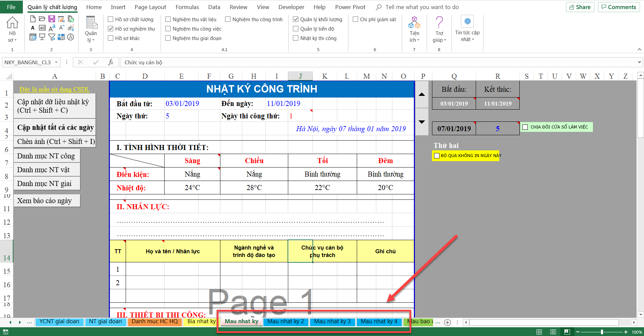This screenshot has width=644, height=336.
Task: Uncheck Hồ sơ nghiệm thu checkbox
Action: point(111,29)
